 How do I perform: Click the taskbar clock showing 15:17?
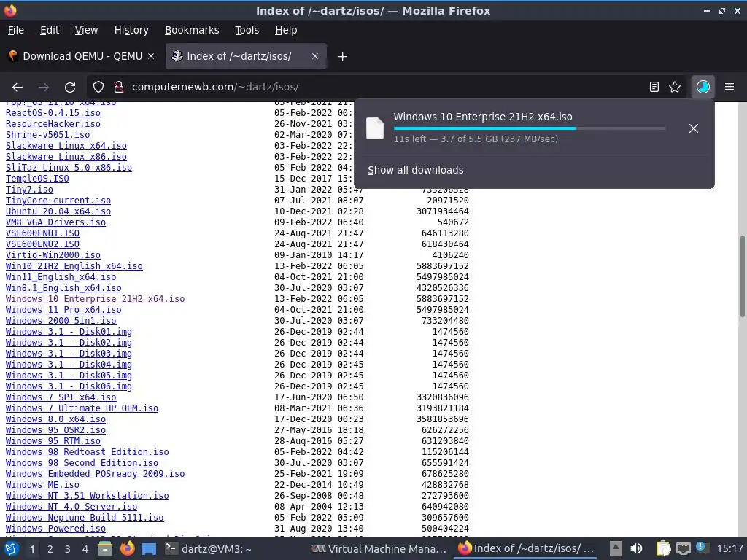pos(729,548)
